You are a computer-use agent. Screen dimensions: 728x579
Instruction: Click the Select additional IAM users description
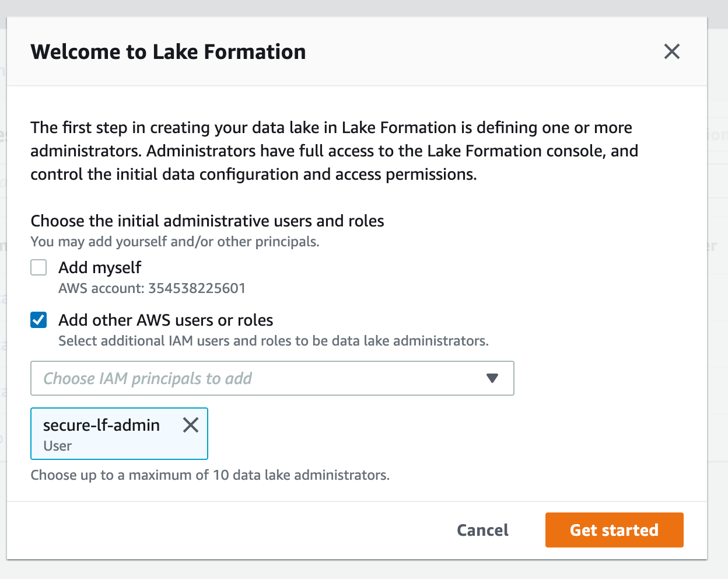click(x=273, y=341)
